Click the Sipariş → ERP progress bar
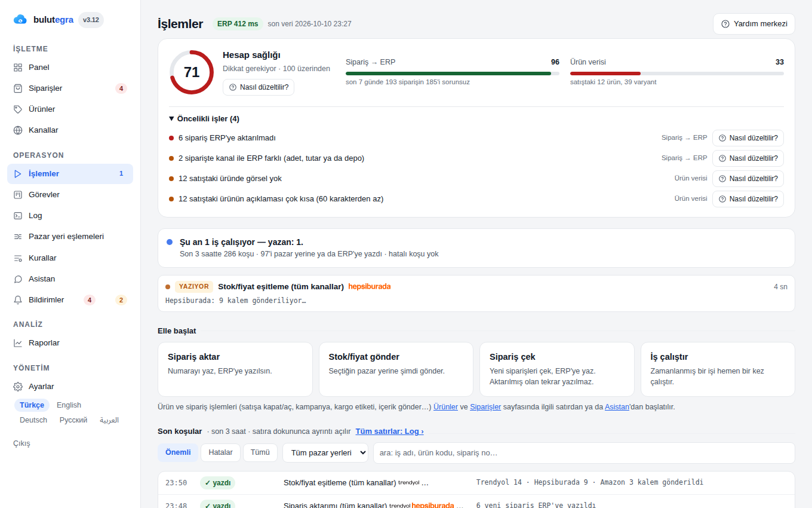Viewport: 812px width, 508px height. 453,74
